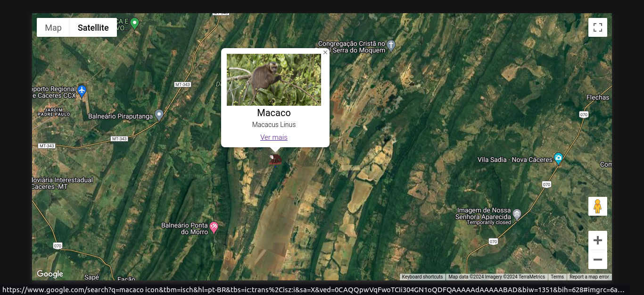
Task: Click 'Congregação Cristã no' label text
Action: click(x=352, y=43)
